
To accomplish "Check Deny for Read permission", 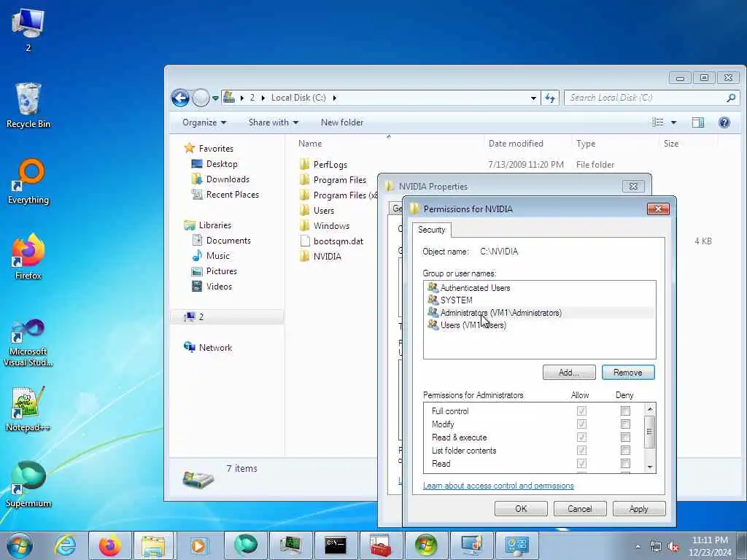I will [x=625, y=463].
